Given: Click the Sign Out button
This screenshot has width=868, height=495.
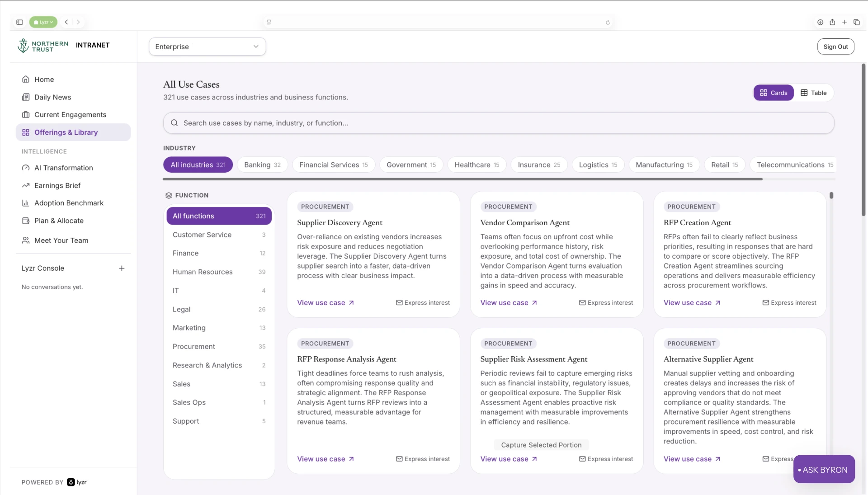Looking at the screenshot, I should [835, 47].
